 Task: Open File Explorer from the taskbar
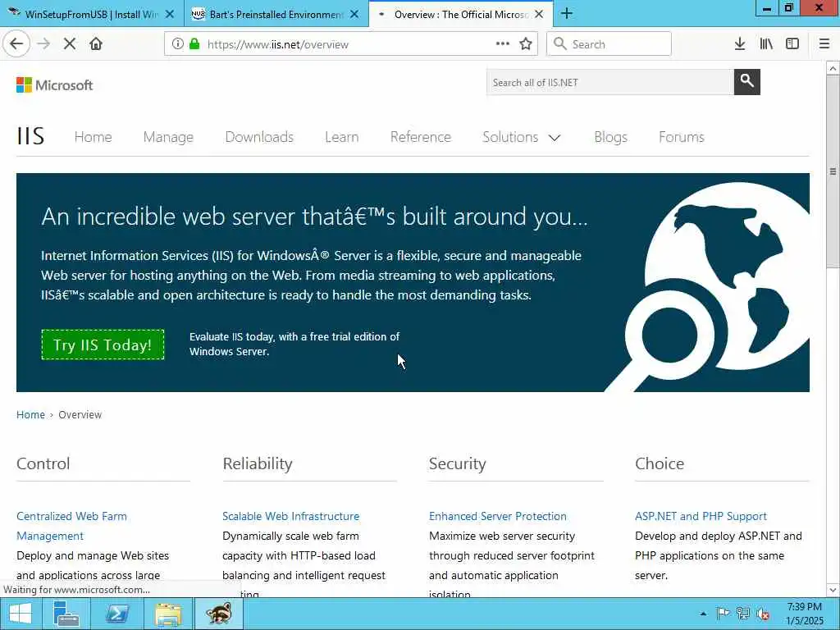(x=167, y=614)
